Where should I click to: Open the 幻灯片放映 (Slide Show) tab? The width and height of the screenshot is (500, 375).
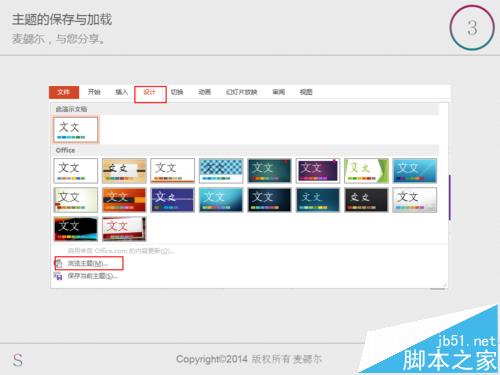pyautogui.click(x=242, y=92)
